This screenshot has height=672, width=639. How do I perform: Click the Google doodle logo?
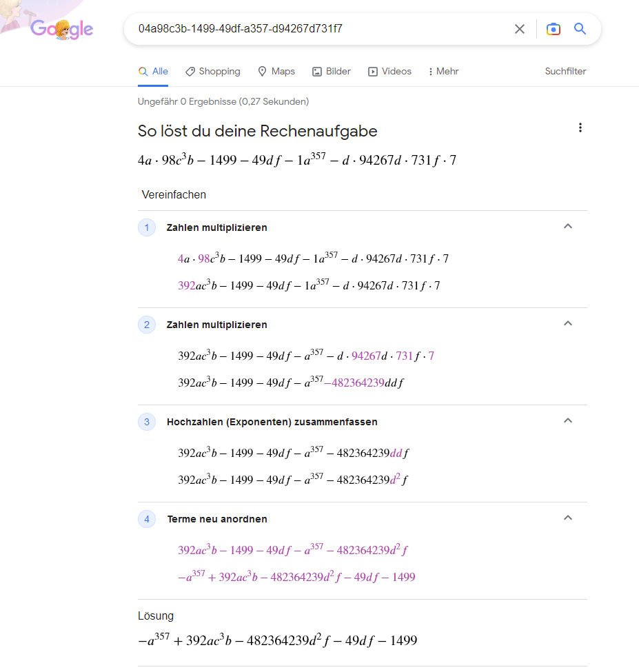coord(61,29)
